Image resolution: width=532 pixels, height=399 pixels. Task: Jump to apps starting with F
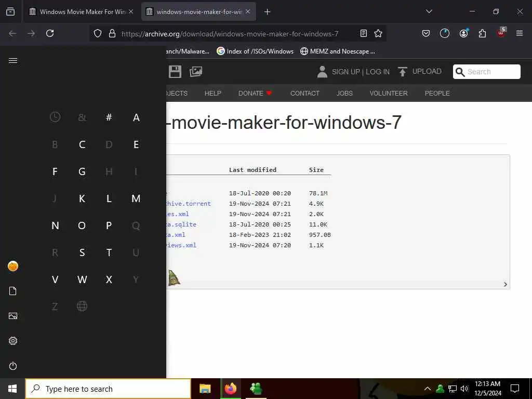point(55,171)
